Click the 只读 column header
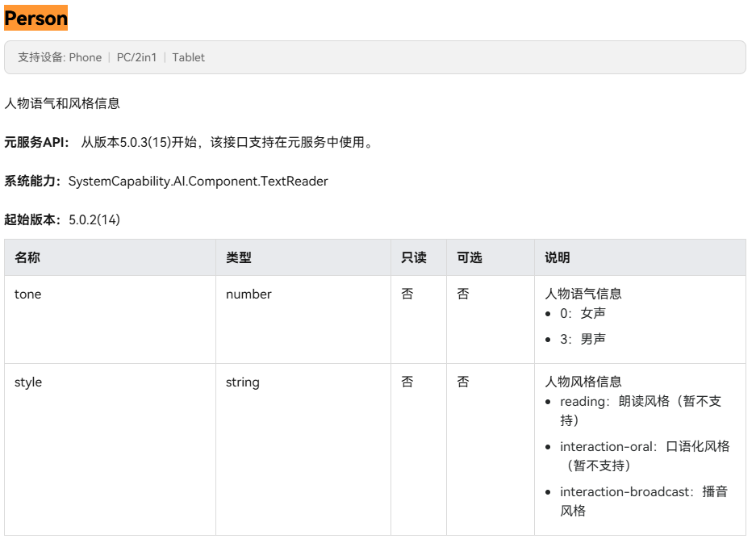Image resolution: width=756 pixels, height=543 pixels. point(413,257)
